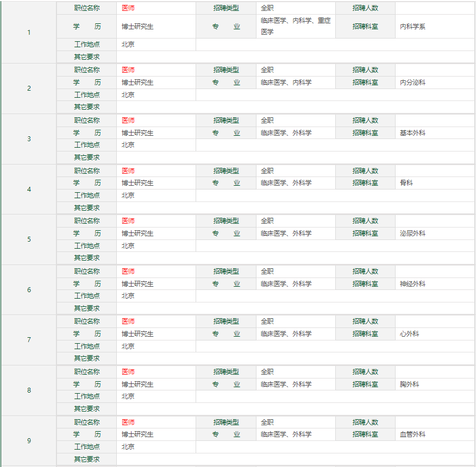Click the 医师 link for 基本外科 position
This screenshot has height=467, width=476.
(128, 121)
